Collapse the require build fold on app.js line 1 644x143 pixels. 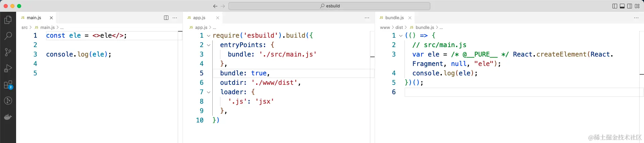point(209,36)
